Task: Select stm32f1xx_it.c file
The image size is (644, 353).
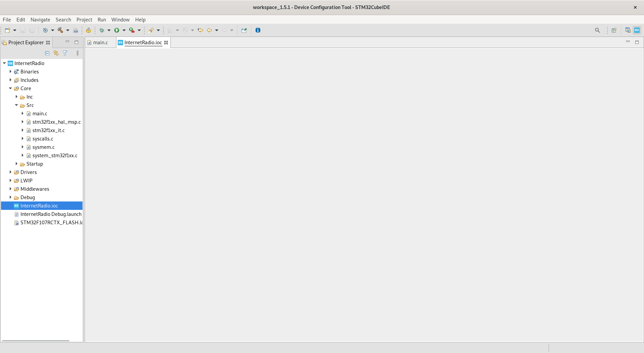Action: tap(48, 130)
